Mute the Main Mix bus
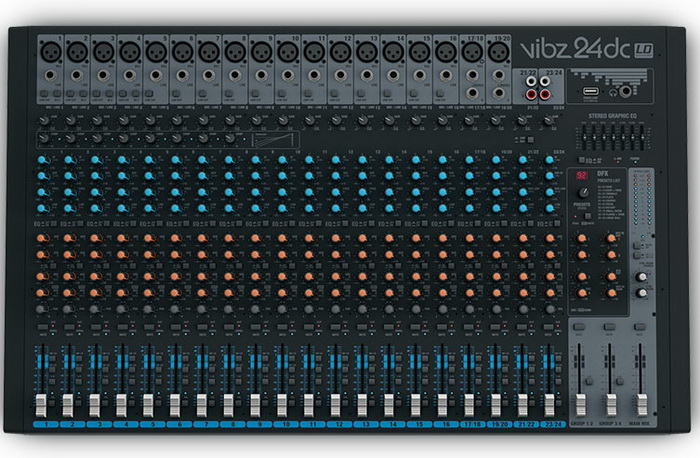 point(640,327)
